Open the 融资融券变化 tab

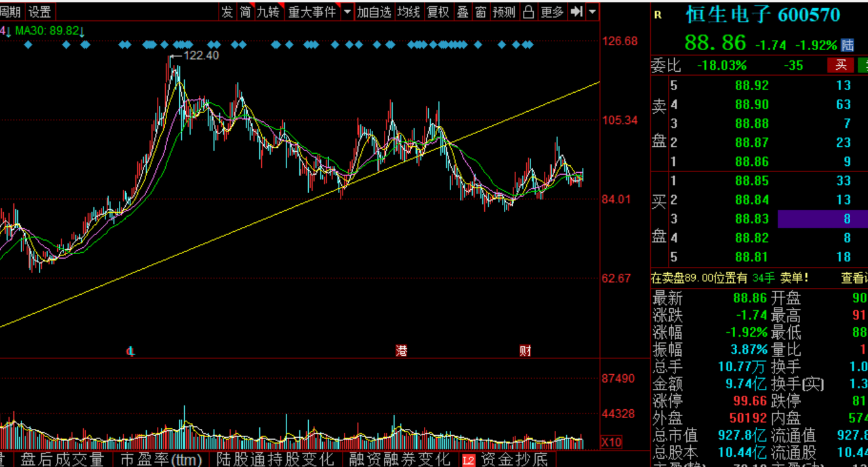[399, 459]
